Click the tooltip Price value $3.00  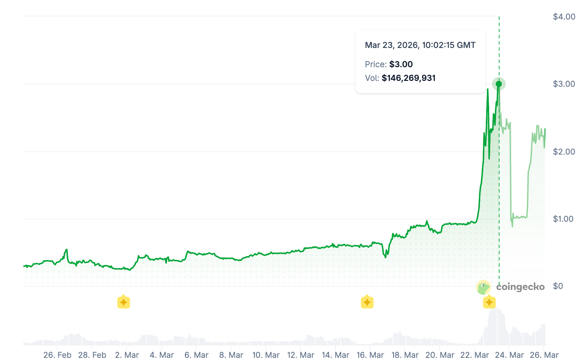tap(401, 64)
